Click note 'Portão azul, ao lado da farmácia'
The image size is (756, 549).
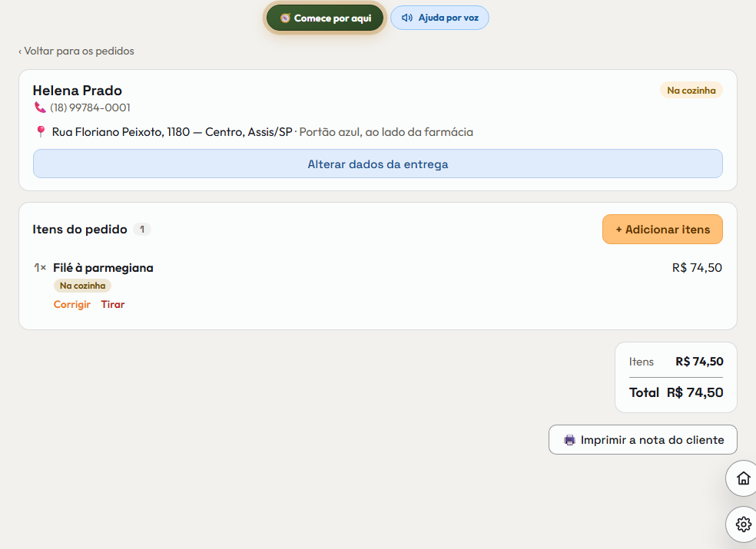click(386, 132)
